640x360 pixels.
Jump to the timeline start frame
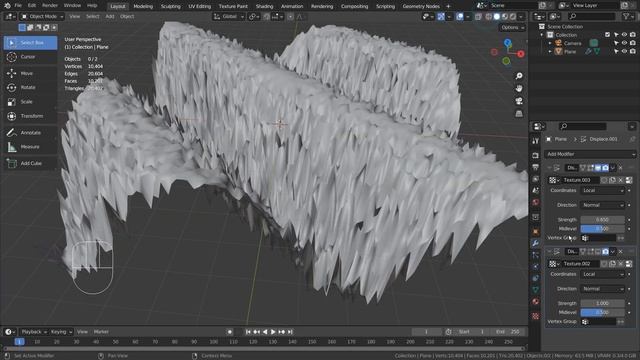pyautogui.click(x=248, y=332)
